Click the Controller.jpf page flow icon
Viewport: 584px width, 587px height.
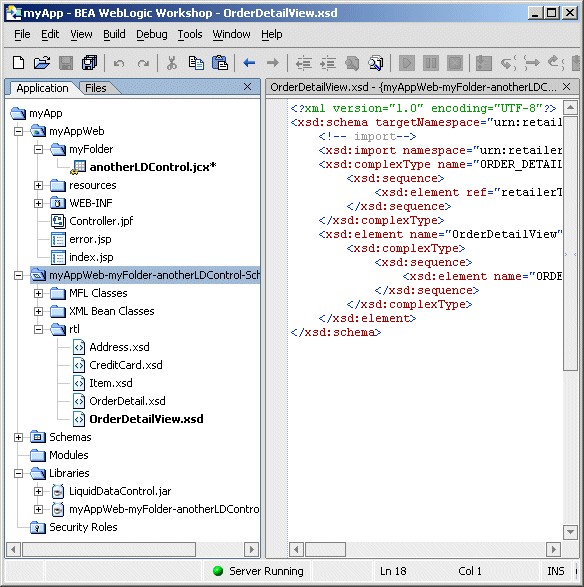pyautogui.click(x=58, y=221)
